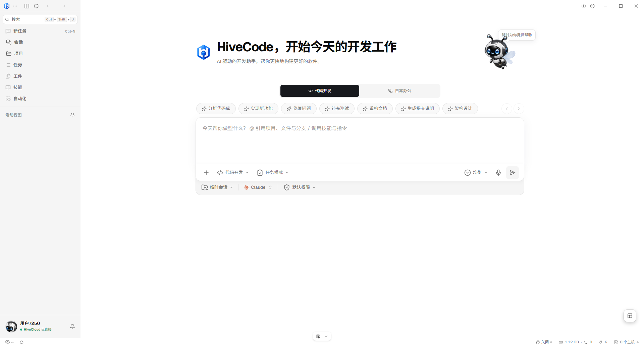Open the three-dots menu beside the HiveCode logo

pos(15,6)
